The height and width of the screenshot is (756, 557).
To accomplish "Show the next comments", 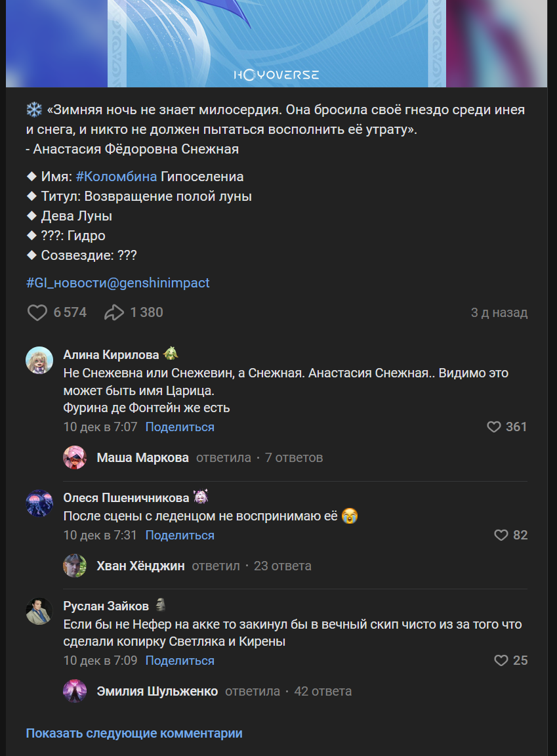I will click(134, 733).
